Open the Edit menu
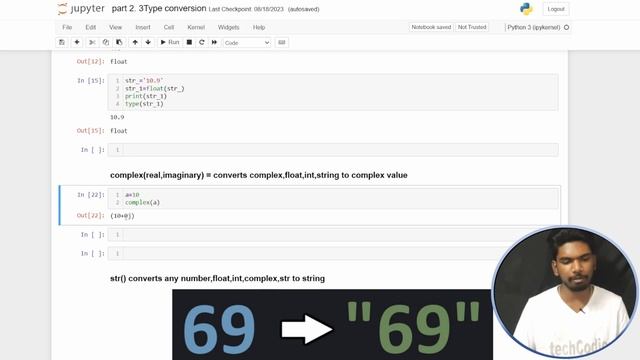Viewport: 640px width, 360px height. point(91,27)
